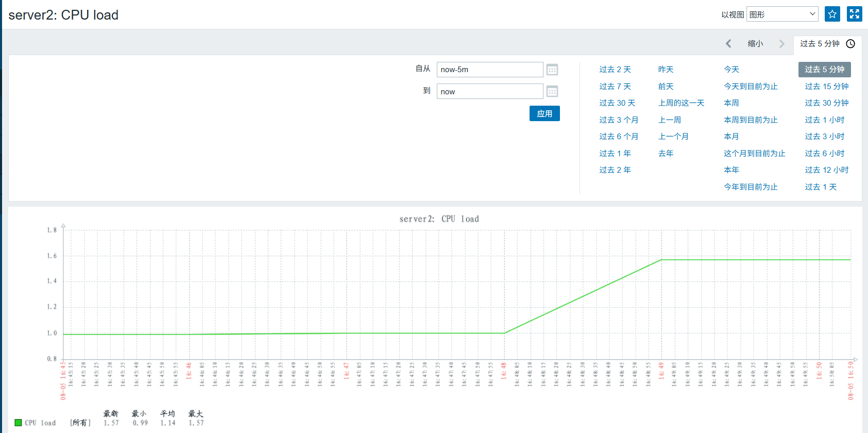Select 过去 2 年 time range
The width and height of the screenshot is (868, 433).
coord(615,170)
